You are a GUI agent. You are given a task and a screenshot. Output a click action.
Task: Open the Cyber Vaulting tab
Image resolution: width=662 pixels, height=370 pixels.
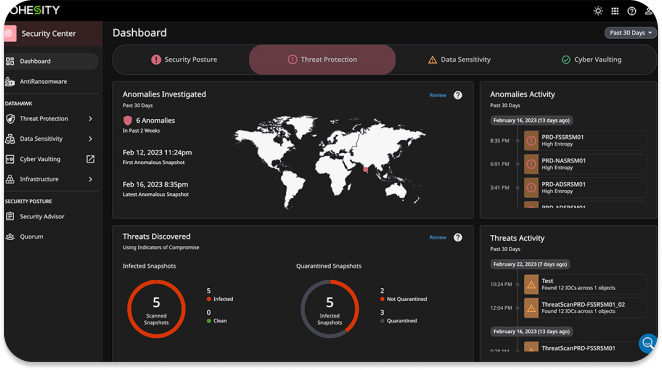point(591,60)
